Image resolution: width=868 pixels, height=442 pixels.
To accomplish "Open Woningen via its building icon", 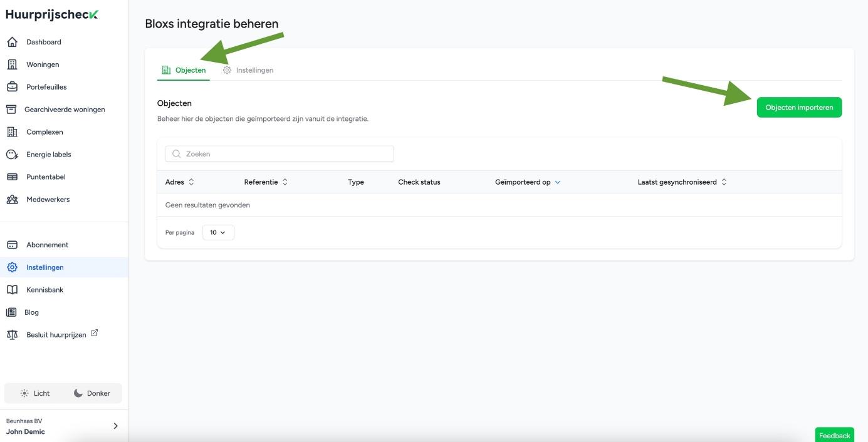I will [x=11, y=64].
